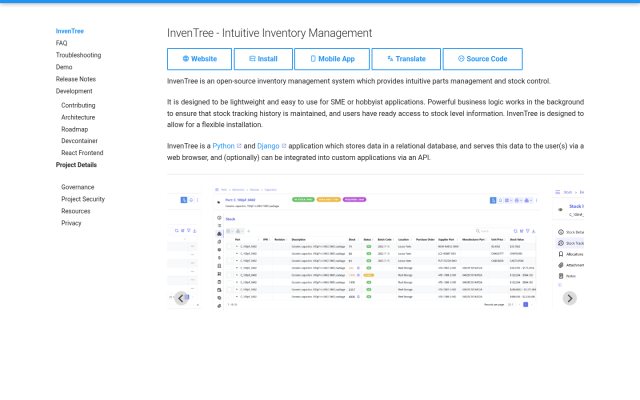Image resolution: width=640 pixels, height=400 pixels.
Task: Expand the Project Details section
Action: click(x=76, y=165)
